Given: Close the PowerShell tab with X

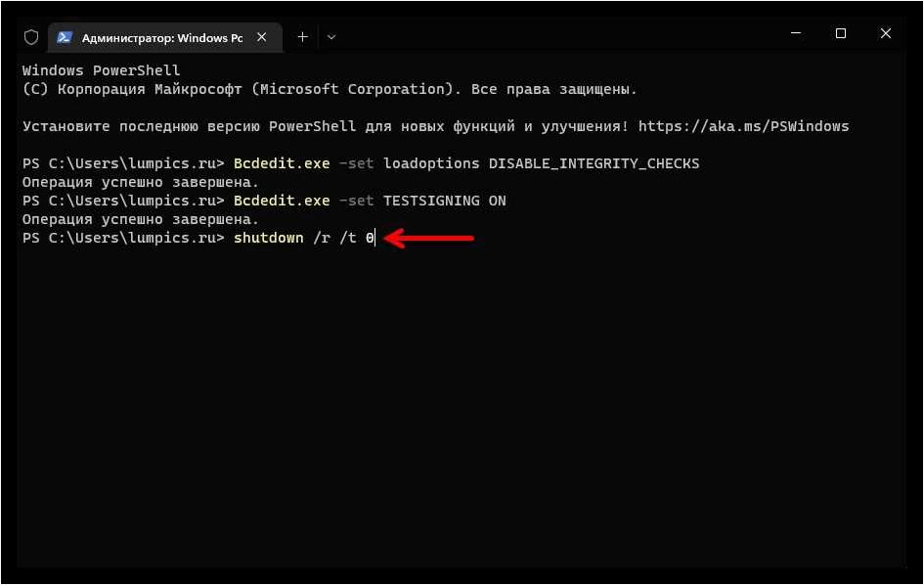Looking at the screenshot, I should point(262,37).
